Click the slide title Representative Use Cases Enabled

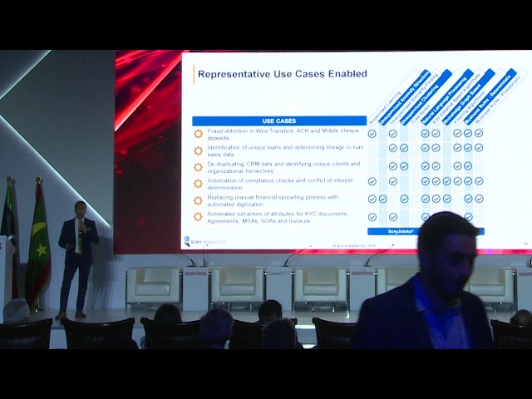[283, 74]
